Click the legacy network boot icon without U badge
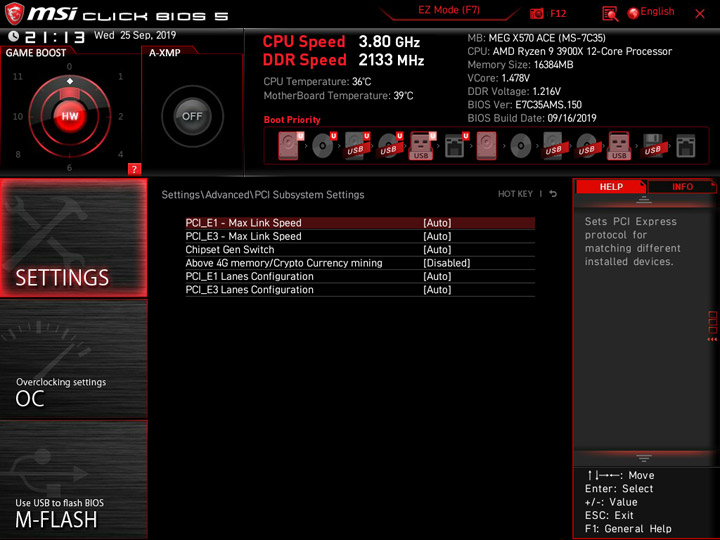Screen dimensions: 720x540 click(x=686, y=146)
